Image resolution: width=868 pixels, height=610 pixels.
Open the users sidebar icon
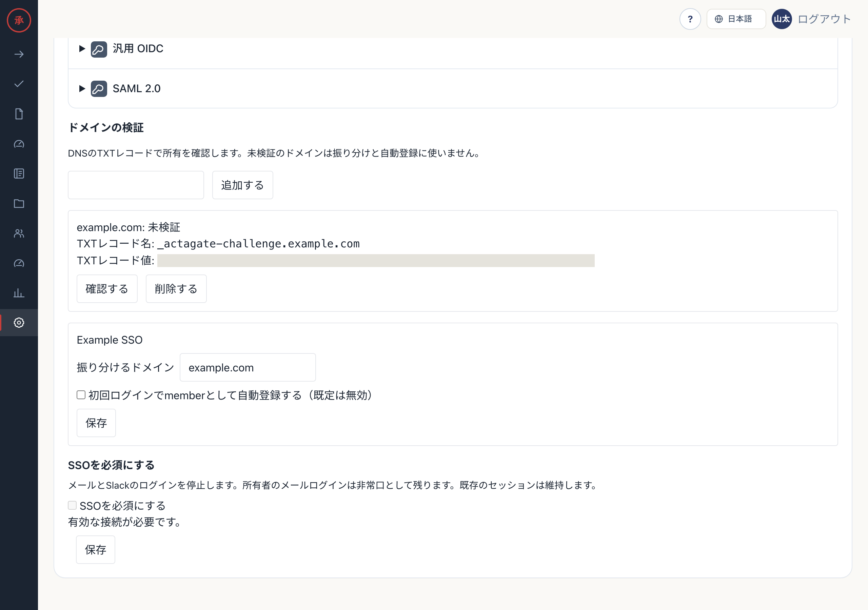click(x=19, y=233)
